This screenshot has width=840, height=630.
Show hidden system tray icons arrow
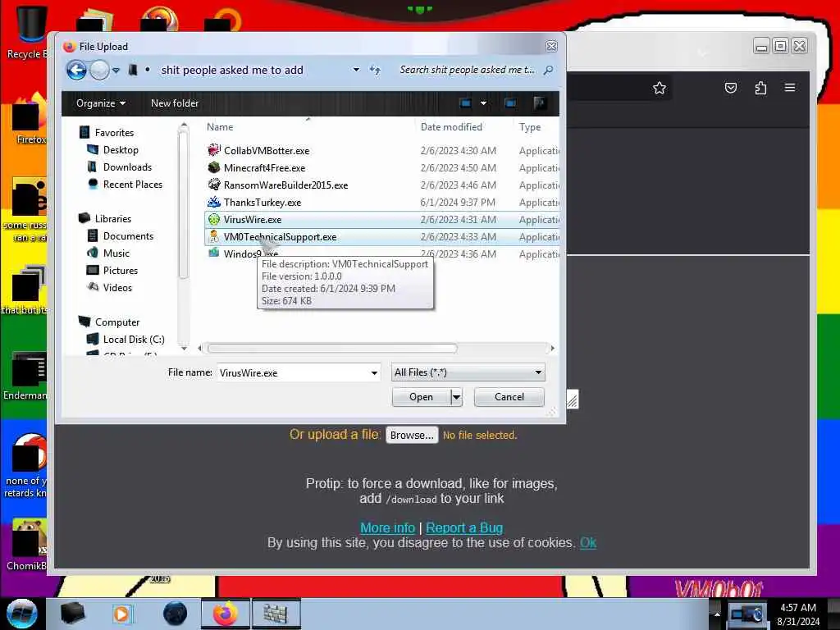pos(717,614)
